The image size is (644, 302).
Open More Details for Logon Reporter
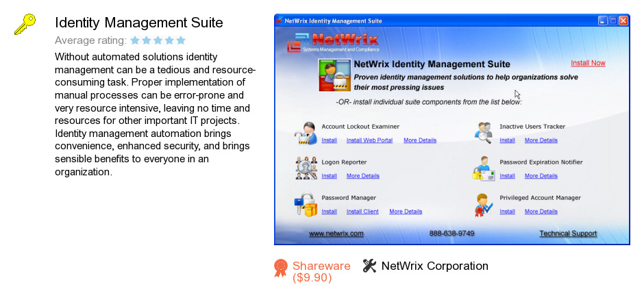362,176
